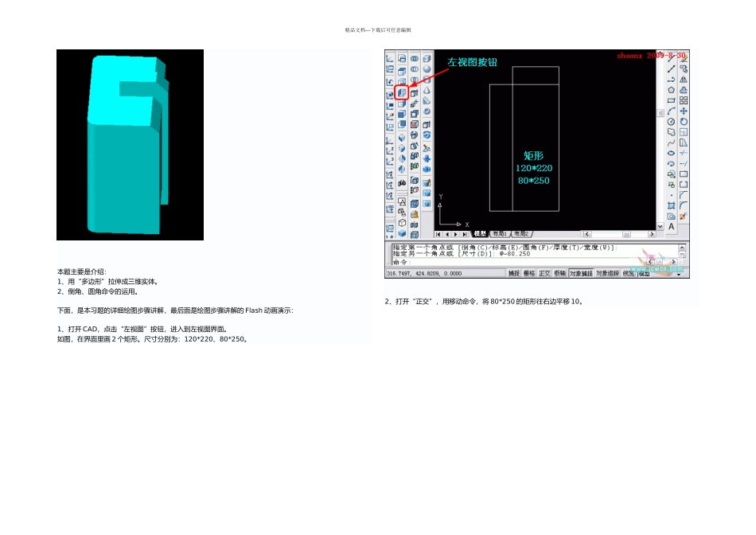756x535 pixels.
Task: Select the Rotate modify tool
Action: [684, 122]
